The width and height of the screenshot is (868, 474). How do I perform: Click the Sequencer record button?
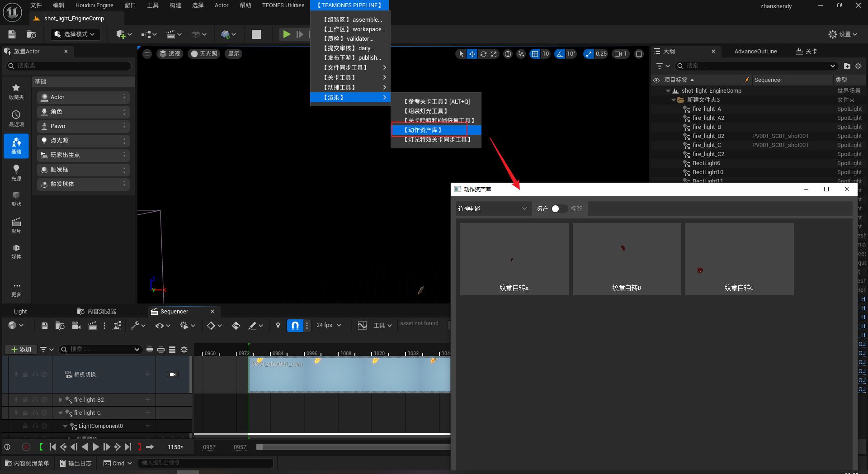click(26, 447)
